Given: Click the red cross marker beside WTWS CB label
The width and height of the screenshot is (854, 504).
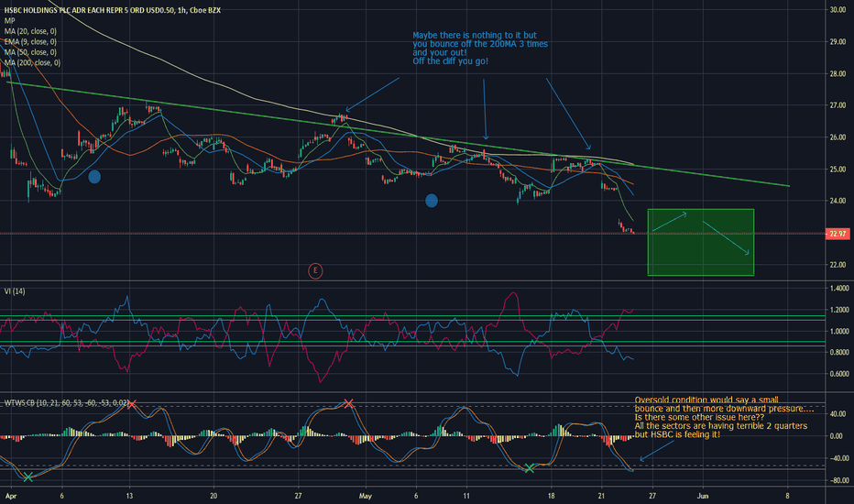Looking at the screenshot, I should (131, 404).
